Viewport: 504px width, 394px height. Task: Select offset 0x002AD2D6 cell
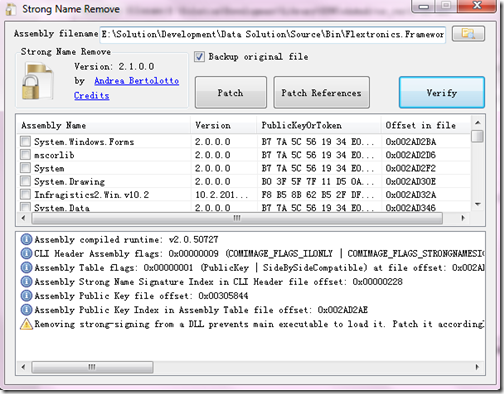[x=411, y=155]
